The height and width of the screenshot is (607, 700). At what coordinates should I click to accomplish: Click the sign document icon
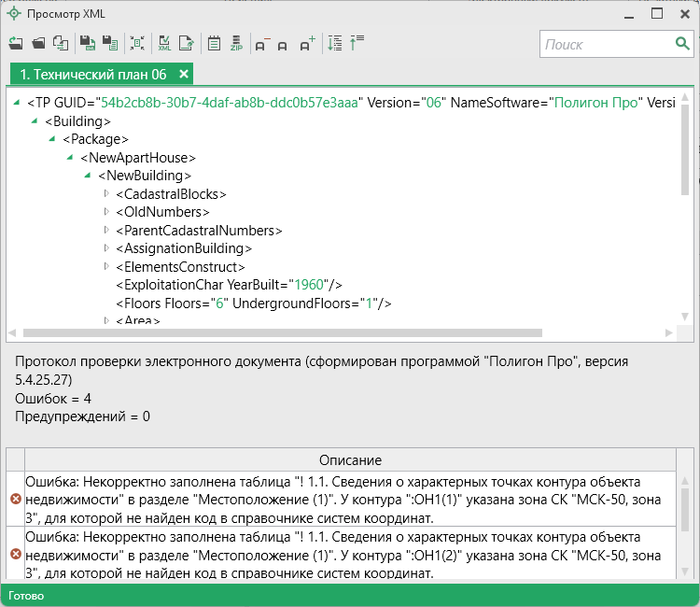pyautogui.click(x=187, y=43)
